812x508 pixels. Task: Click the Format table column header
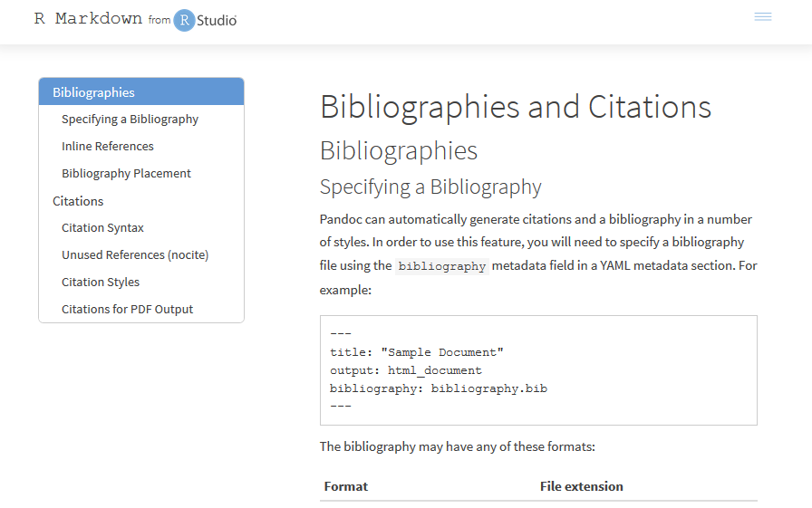346,486
